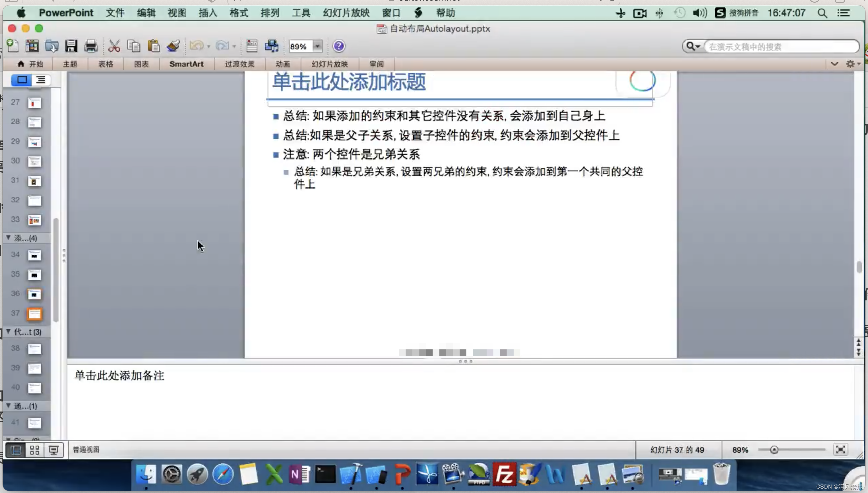Select Slide Sorter view button
This screenshot has height=493, width=868.
pos(34,450)
